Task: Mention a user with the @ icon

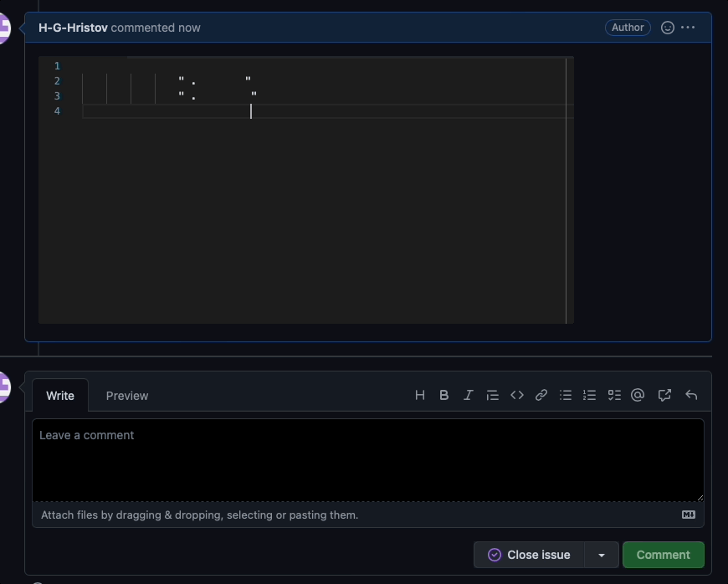Action: point(638,395)
